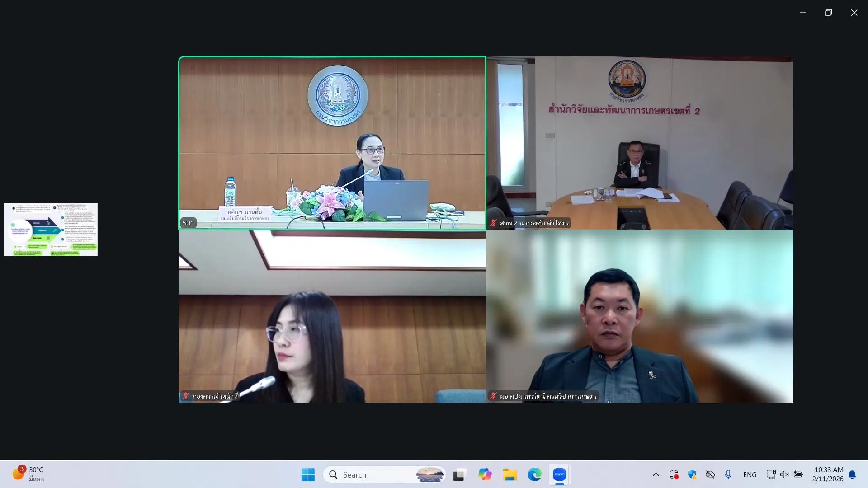Click the Windows Security shield tray icon

[692, 474]
